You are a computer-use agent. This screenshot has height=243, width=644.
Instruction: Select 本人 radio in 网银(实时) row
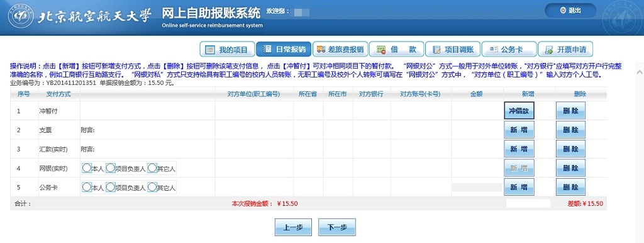pyautogui.click(x=87, y=167)
